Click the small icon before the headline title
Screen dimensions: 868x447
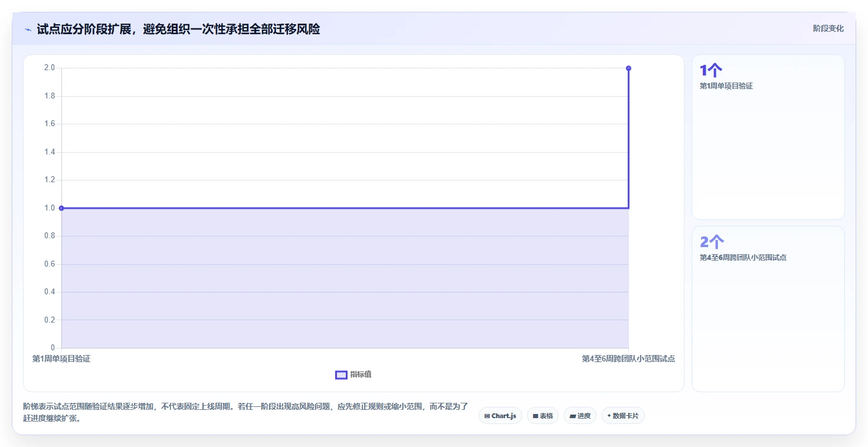(x=28, y=29)
